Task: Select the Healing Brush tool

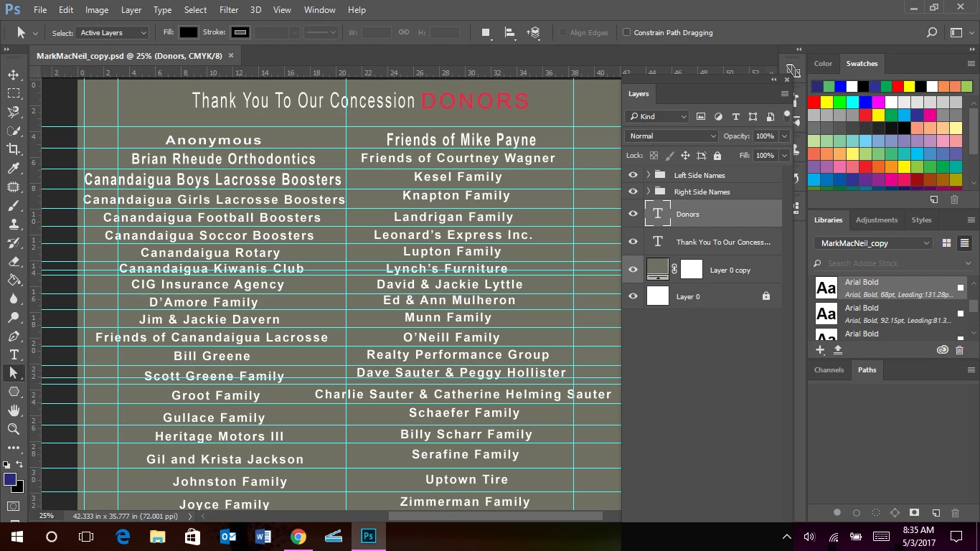Action: click(x=14, y=187)
